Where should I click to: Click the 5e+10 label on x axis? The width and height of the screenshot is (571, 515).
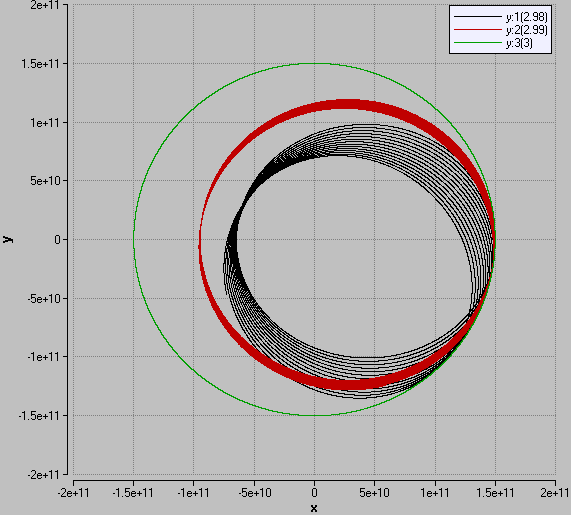(374, 493)
